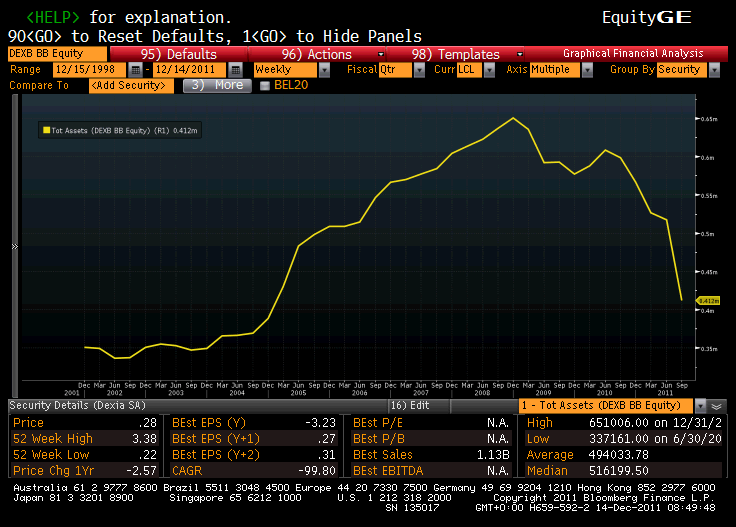Click the 0.5m y-axis label
The height and width of the screenshot is (527, 736).
pyautogui.click(x=707, y=234)
